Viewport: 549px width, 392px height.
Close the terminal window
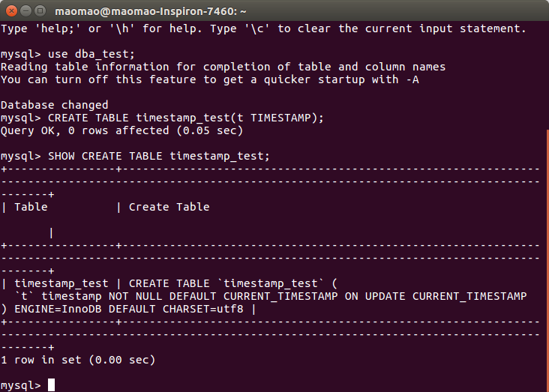[x=10, y=10]
